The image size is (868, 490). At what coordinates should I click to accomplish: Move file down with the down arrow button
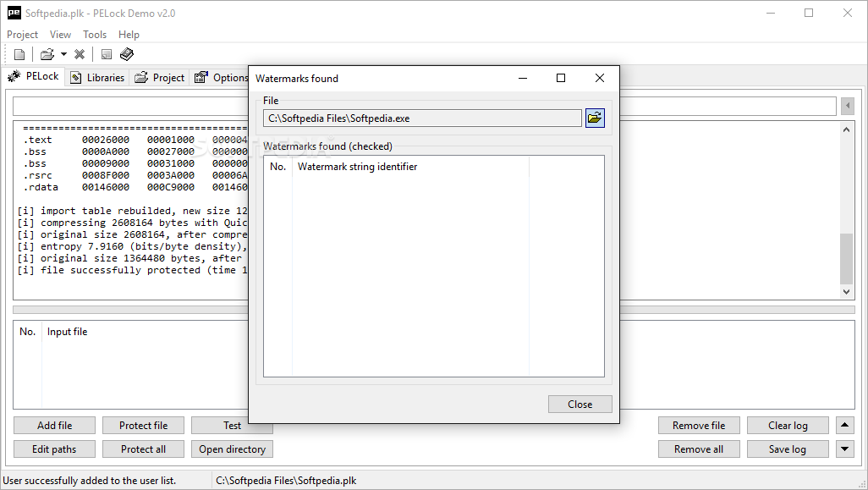click(845, 449)
